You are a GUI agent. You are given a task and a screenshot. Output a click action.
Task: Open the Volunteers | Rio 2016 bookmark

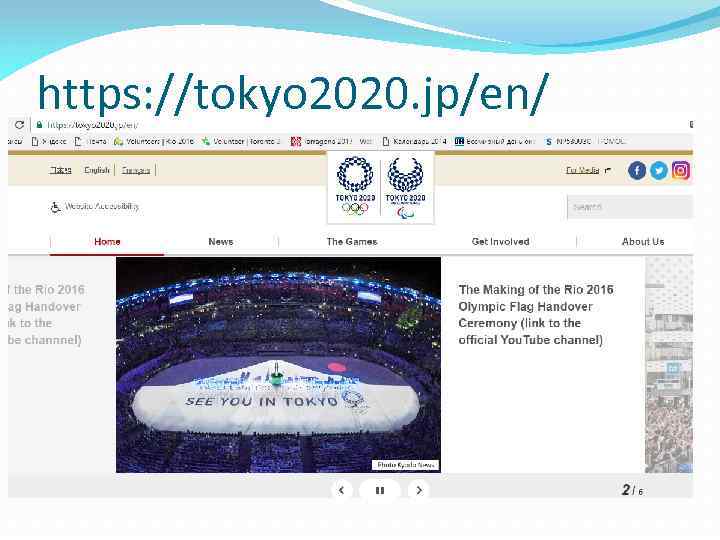(154, 141)
